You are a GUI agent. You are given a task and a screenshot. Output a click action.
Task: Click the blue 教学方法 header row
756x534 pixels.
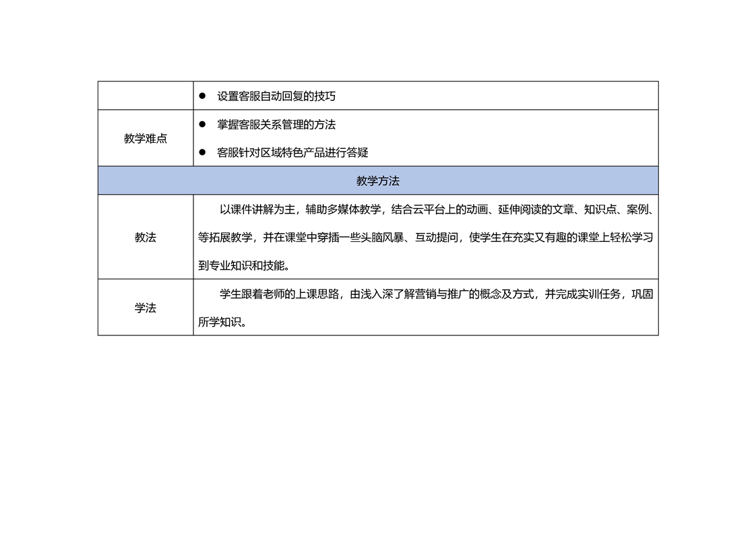tap(377, 181)
